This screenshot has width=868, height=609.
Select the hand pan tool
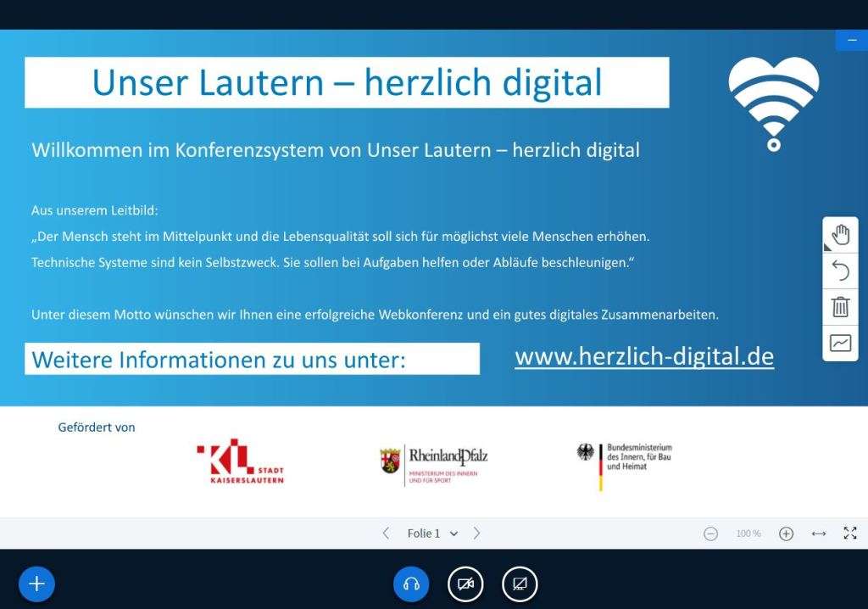(x=841, y=235)
